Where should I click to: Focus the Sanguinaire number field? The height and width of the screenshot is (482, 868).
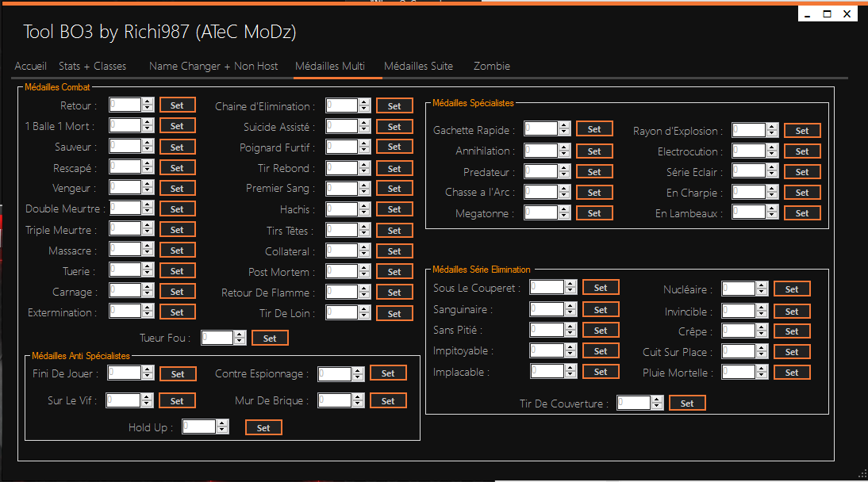547,309
